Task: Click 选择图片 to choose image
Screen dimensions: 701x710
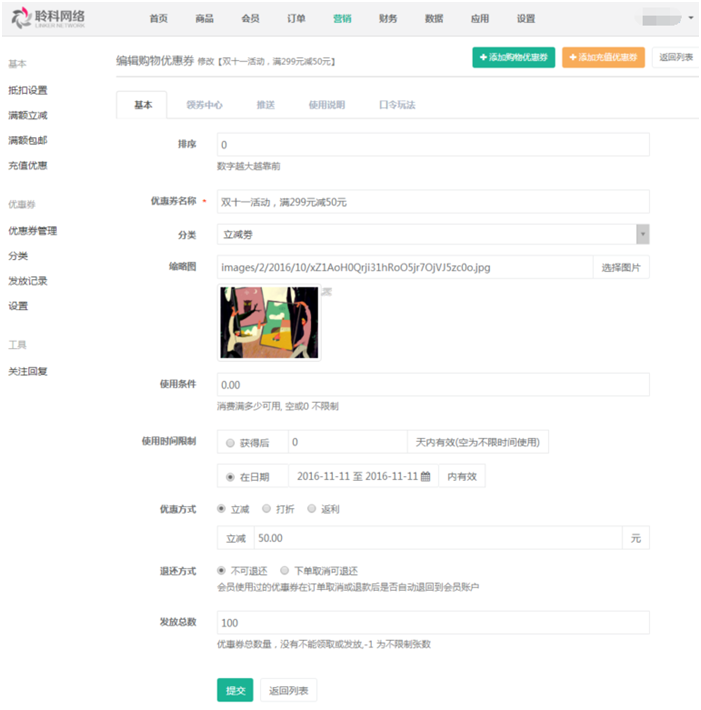Action: [x=622, y=267]
